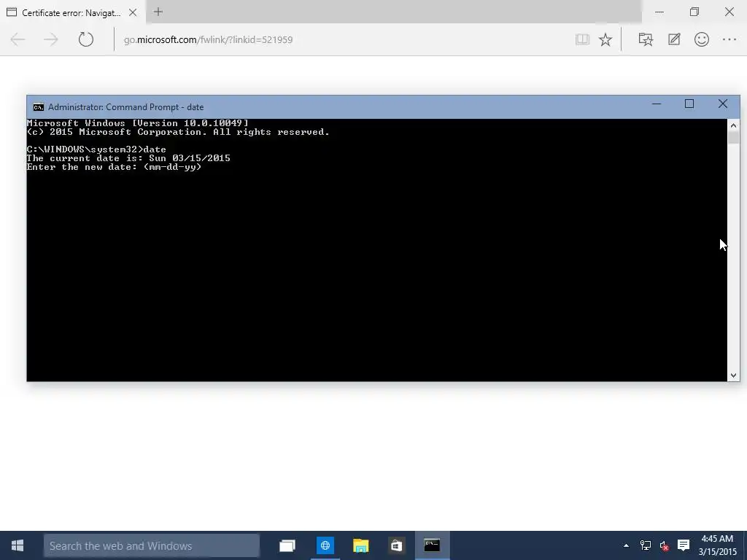Switch to Command Prompt taskbar icon
The height and width of the screenshot is (560, 747).
(432, 545)
